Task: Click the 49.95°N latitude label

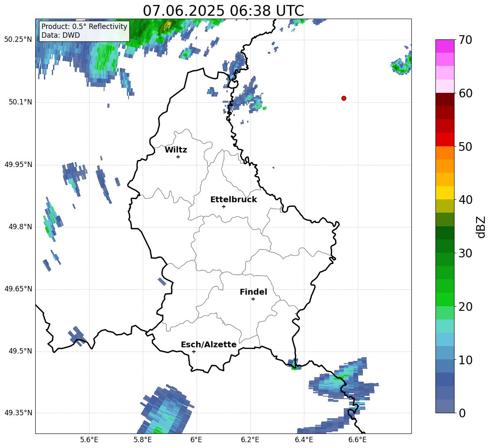Action: [x=18, y=165]
